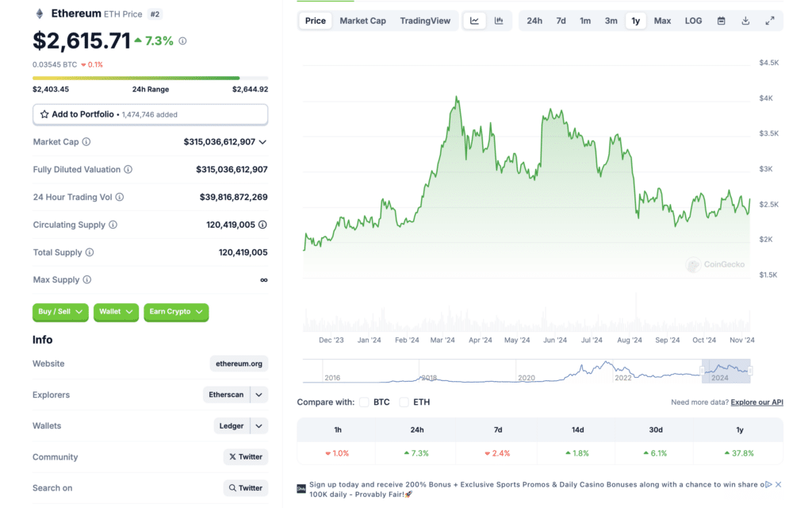Enable ETH comparison checkbox
The image size is (812, 508).
click(x=404, y=402)
